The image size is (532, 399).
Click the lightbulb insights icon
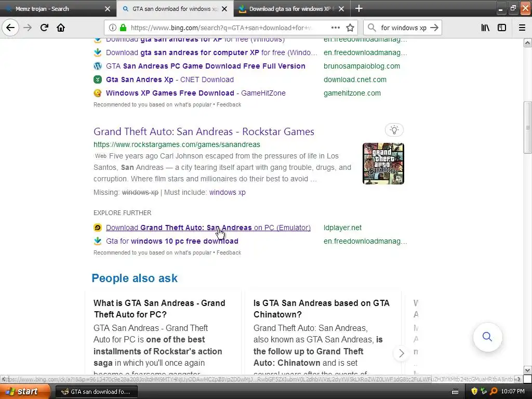[x=394, y=130]
